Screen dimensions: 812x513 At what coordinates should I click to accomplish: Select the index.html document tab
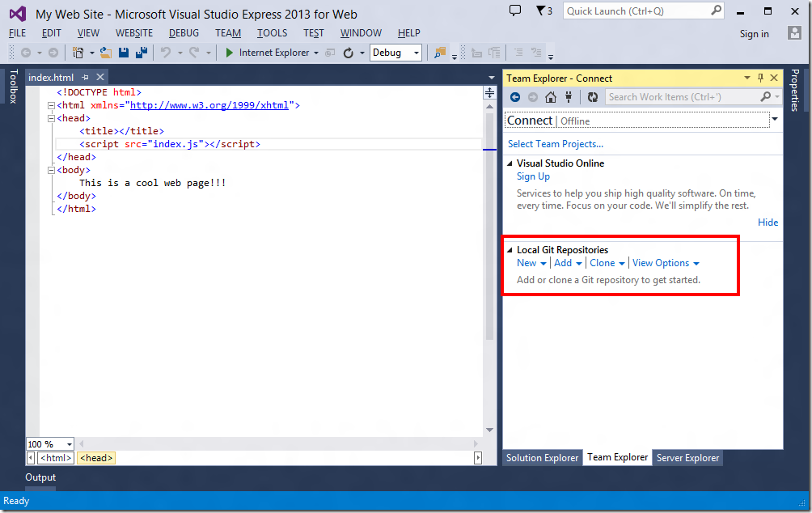pyautogui.click(x=51, y=77)
